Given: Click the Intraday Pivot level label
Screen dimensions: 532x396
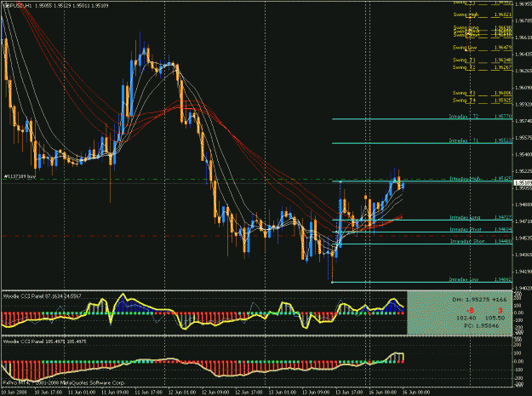Looking at the screenshot, I should [x=466, y=229].
